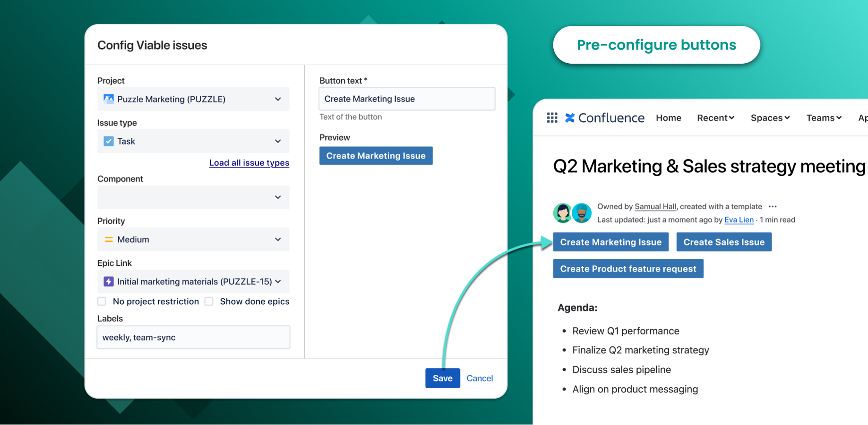Viewport: 868px width, 425px height.
Task: Click the Medium priority icon
Action: tap(109, 239)
